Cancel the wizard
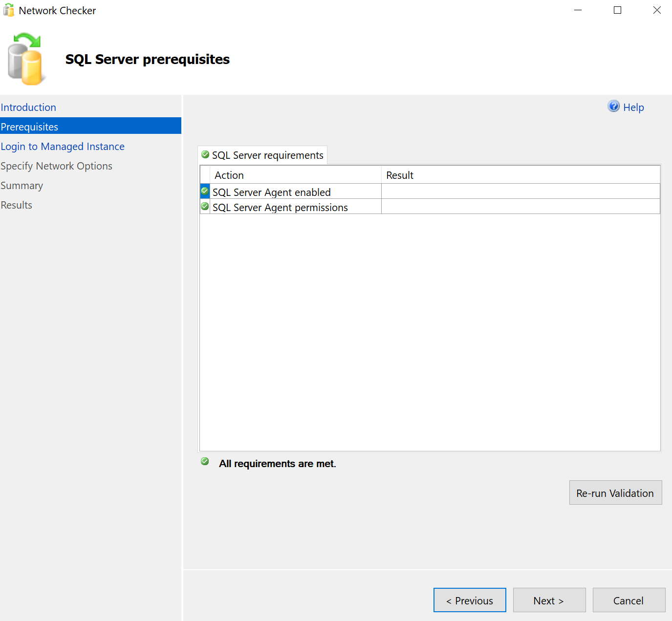This screenshot has width=672, height=621. (x=629, y=600)
